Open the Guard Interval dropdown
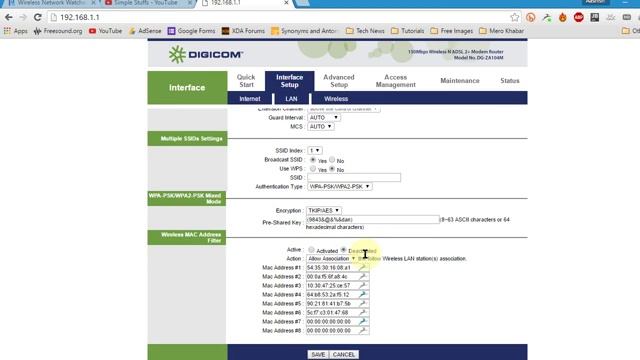This screenshot has height=360, width=640. [x=324, y=118]
